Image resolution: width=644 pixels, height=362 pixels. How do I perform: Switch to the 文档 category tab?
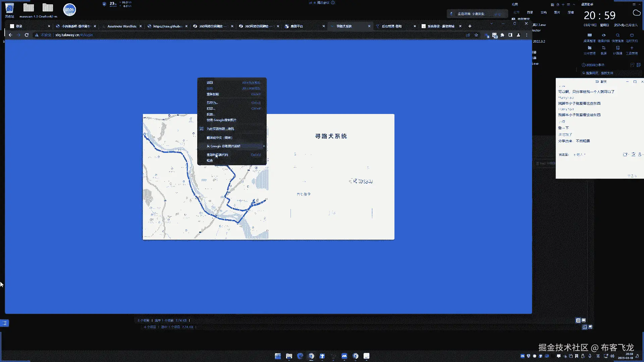[543, 12]
